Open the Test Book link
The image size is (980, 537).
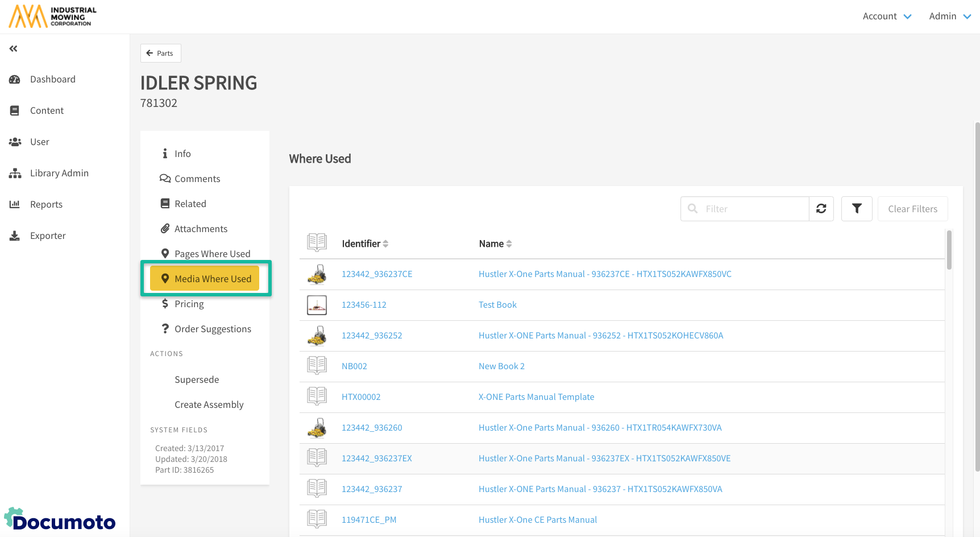click(x=497, y=305)
